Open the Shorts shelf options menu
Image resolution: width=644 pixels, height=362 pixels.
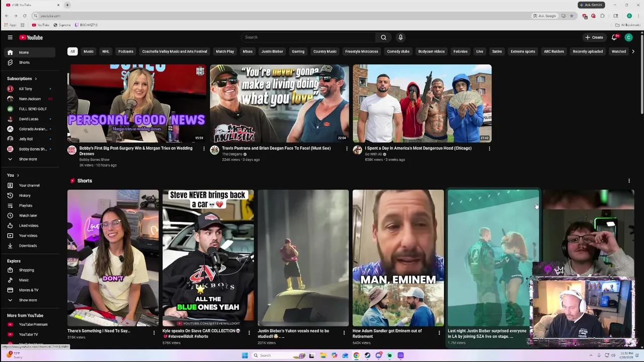[x=629, y=180]
